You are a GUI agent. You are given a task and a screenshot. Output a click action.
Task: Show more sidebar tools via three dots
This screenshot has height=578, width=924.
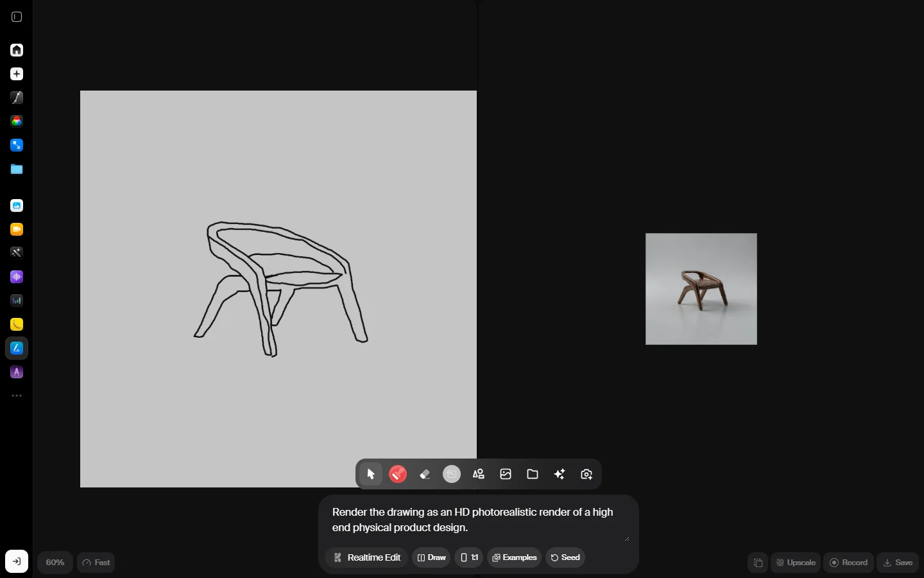point(17,396)
